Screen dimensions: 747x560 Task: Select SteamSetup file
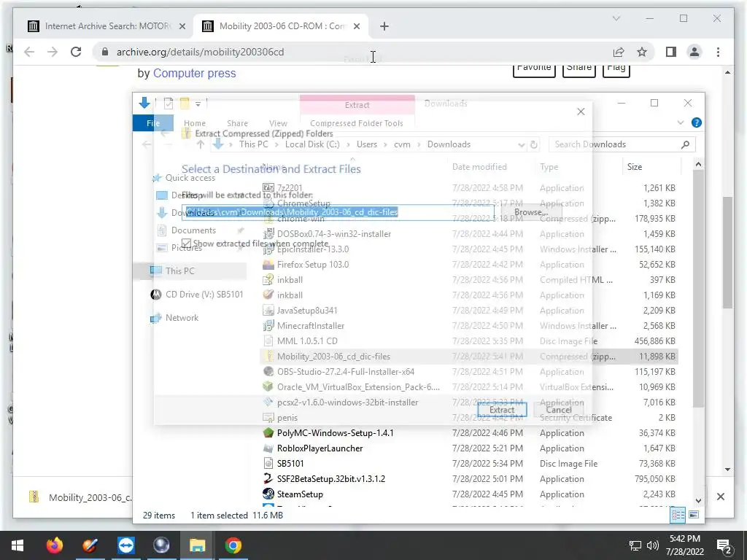coord(300,494)
